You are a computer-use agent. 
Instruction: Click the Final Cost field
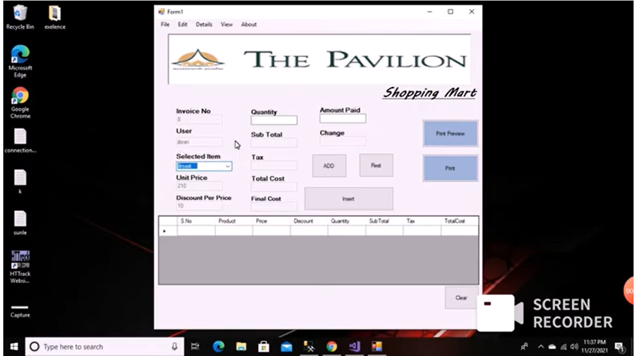(274, 206)
